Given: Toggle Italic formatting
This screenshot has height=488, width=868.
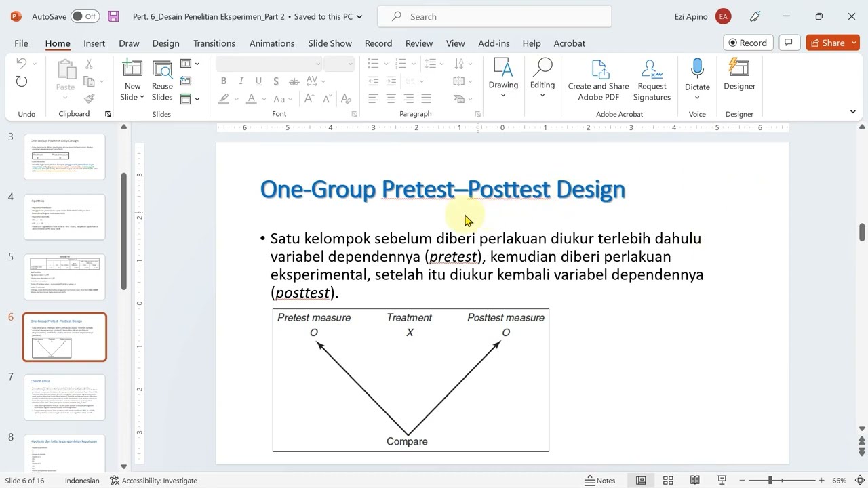Looking at the screenshot, I should pos(241,81).
